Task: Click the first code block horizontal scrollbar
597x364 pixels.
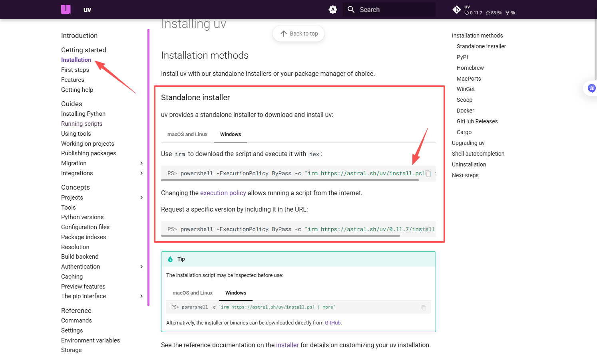Action: point(290,180)
